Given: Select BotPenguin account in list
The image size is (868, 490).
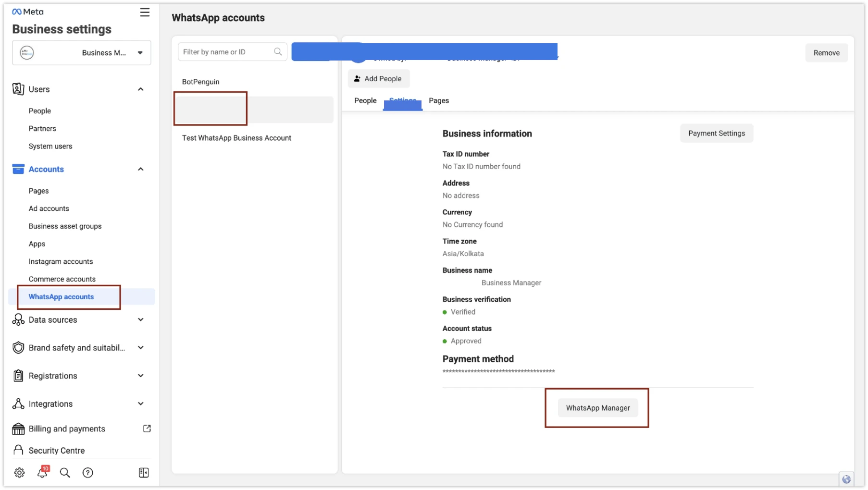Looking at the screenshot, I should [201, 82].
